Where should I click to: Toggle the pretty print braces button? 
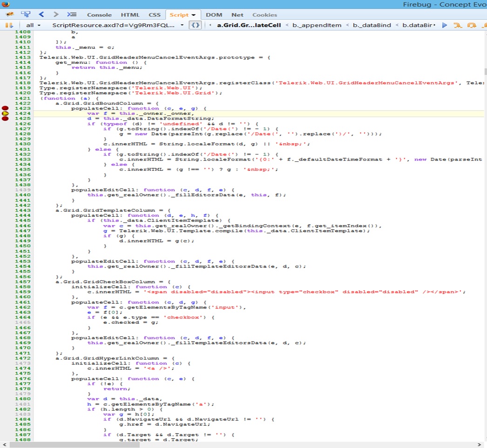[x=196, y=25]
